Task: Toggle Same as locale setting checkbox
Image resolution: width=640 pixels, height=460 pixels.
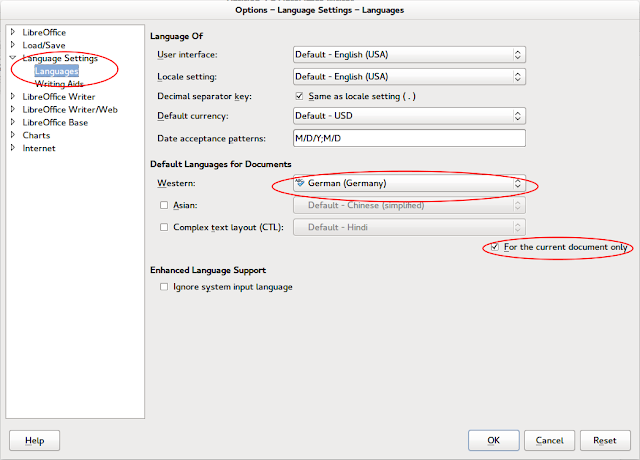Action: [299, 96]
